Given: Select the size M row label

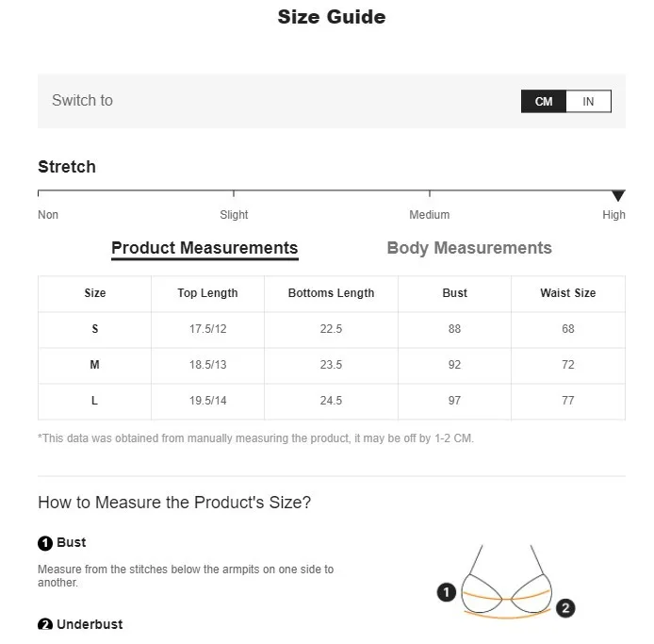Looking at the screenshot, I should click(x=95, y=365).
